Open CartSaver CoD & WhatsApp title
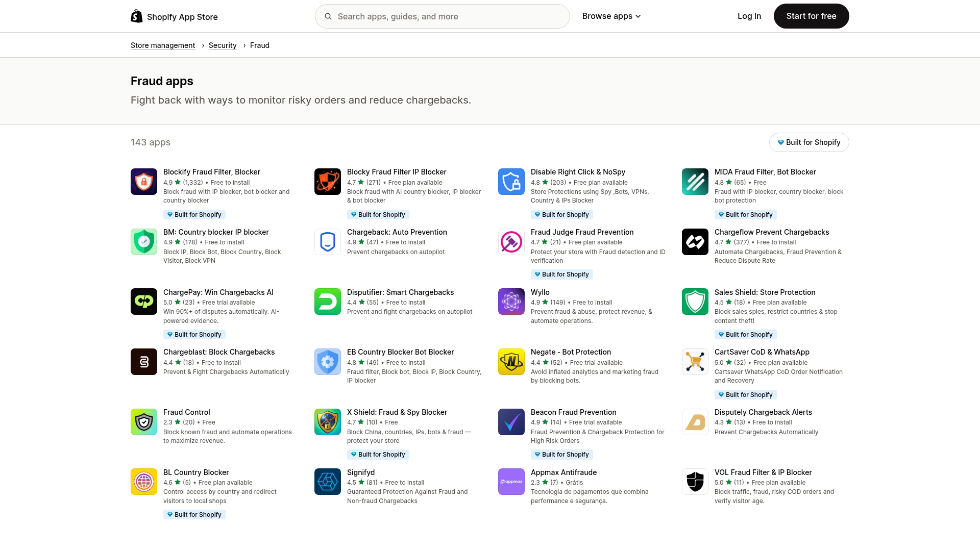Viewport: 980px width, 551px height. click(x=762, y=352)
